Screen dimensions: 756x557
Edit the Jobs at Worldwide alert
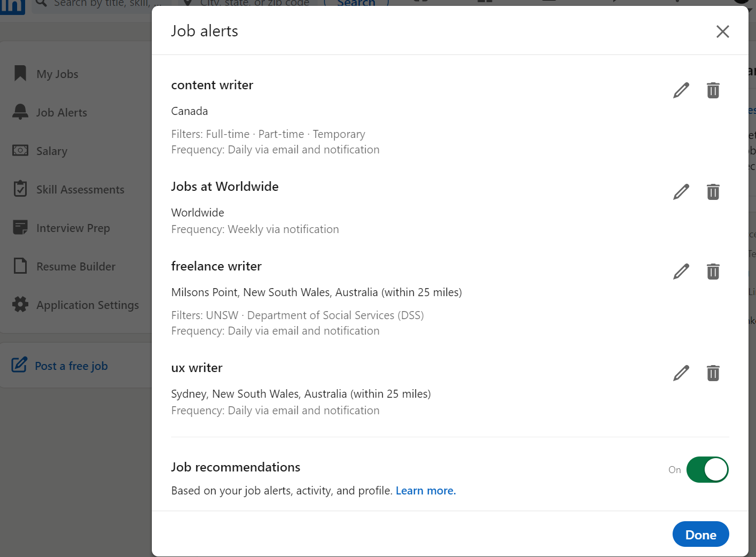pos(681,192)
